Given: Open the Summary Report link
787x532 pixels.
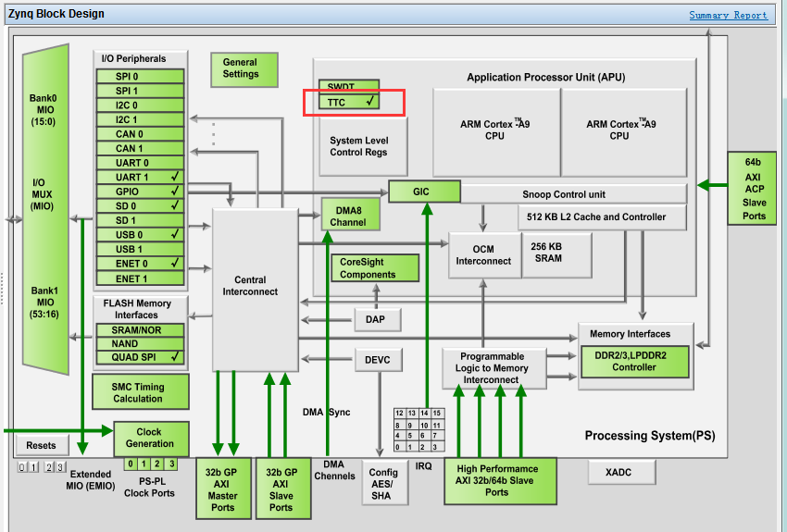Looking at the screenshot, I should click(x=728, y=15).
